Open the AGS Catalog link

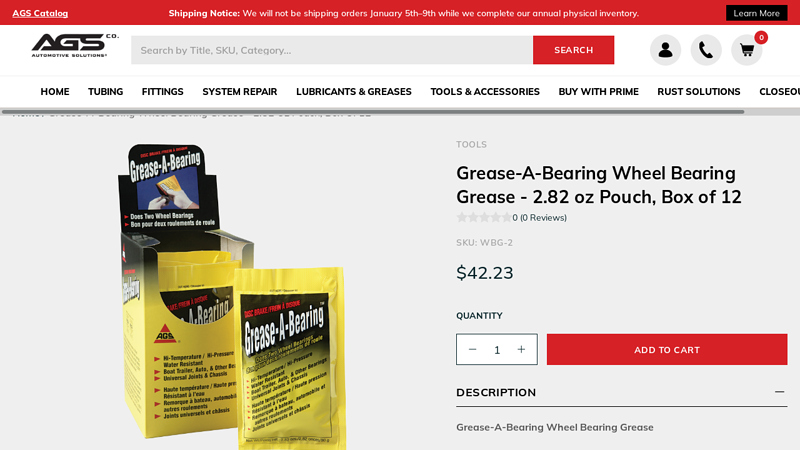tap(40, 13)
